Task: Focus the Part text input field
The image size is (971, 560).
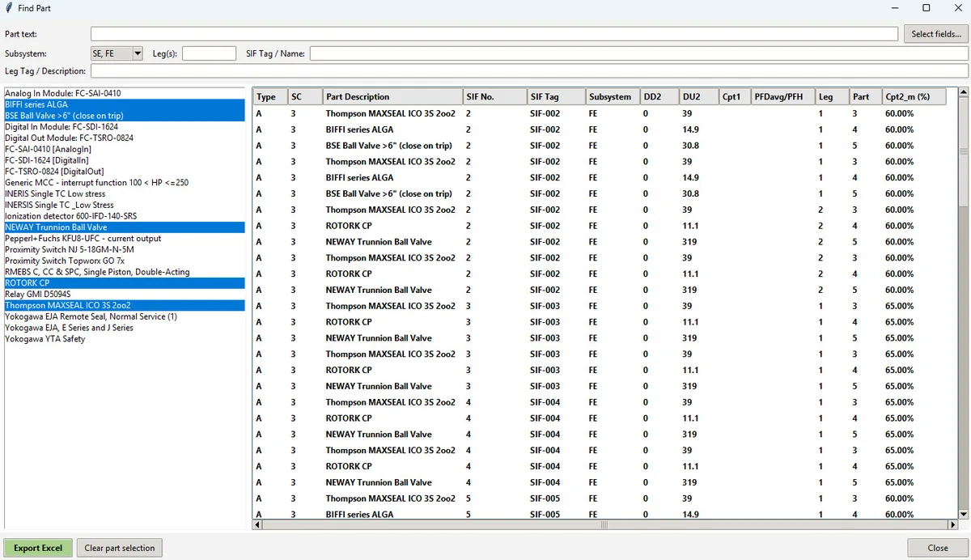Action: (x=494, y=34)
